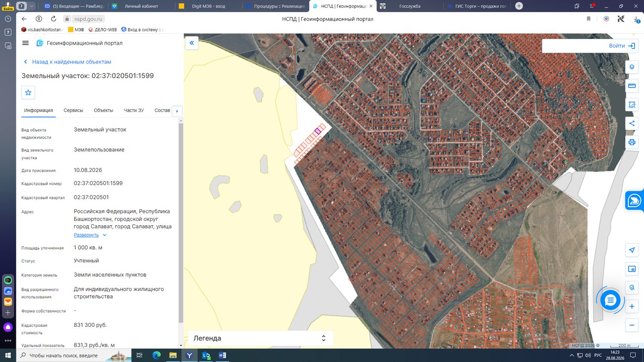Click the browser reload page icon
The width and height of the screenshot is (644, 362).
click(54, 19)
